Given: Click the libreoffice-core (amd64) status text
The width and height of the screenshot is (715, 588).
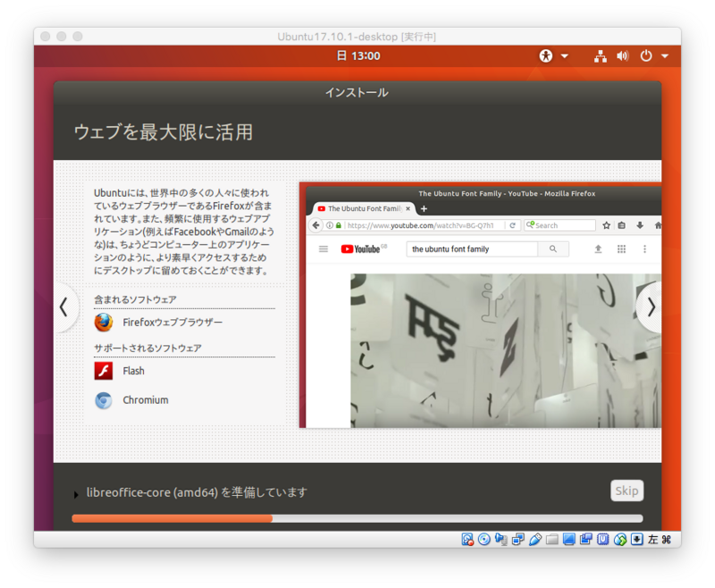Looking at the screenshot, I should tap(197, 492).
